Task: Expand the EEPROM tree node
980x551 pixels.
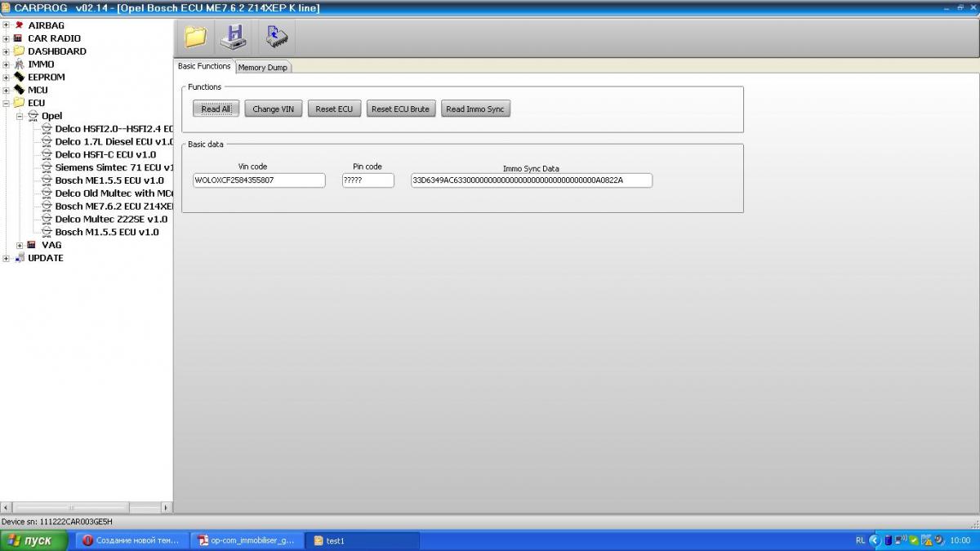Action: pyautogui.click(x=7, y=78)
